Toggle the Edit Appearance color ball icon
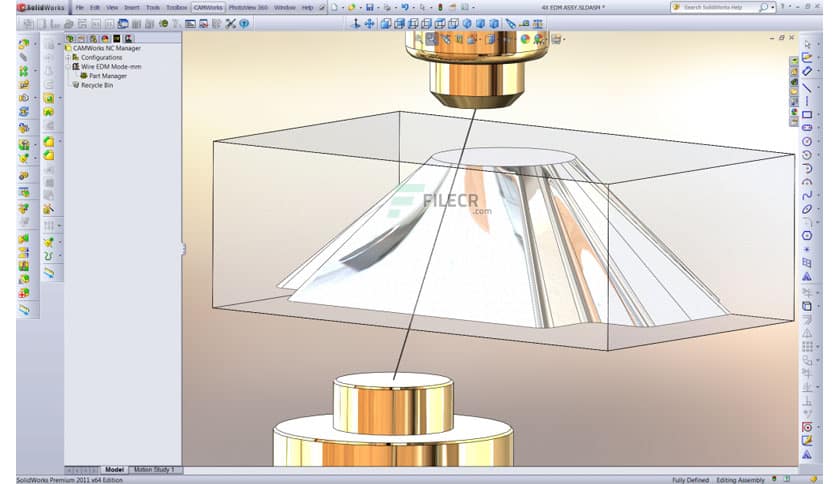Image resolution: width=836 pixels, height=484 pixels. click(525, 38)
